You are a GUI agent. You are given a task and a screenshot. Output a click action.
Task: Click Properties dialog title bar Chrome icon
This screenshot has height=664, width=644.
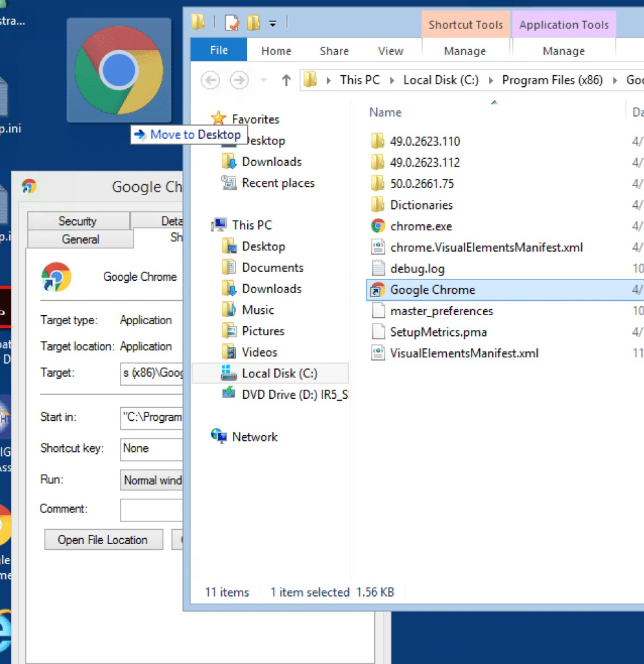point(29,186)
